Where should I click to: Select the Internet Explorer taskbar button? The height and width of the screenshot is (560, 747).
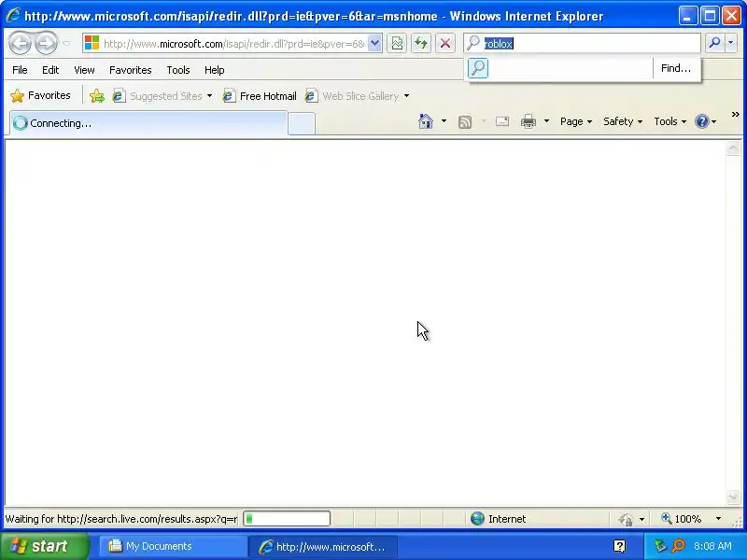point(323,546)
